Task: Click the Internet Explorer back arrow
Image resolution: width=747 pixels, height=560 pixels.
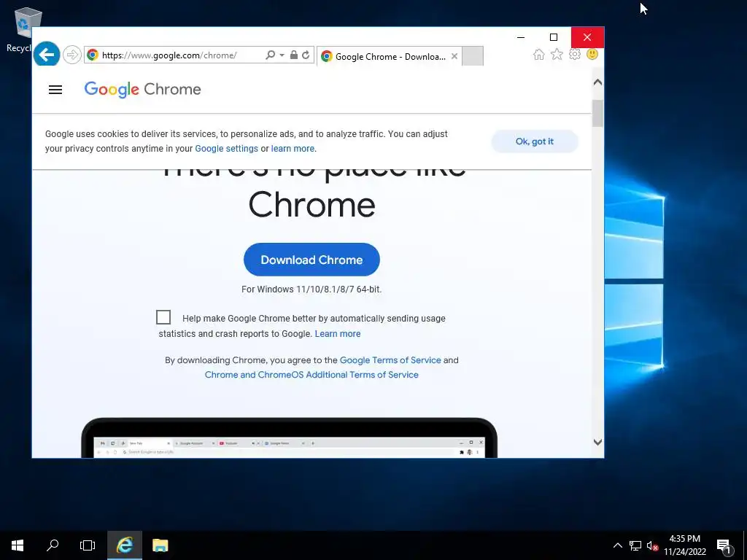Action: click(x=47, y=54)
